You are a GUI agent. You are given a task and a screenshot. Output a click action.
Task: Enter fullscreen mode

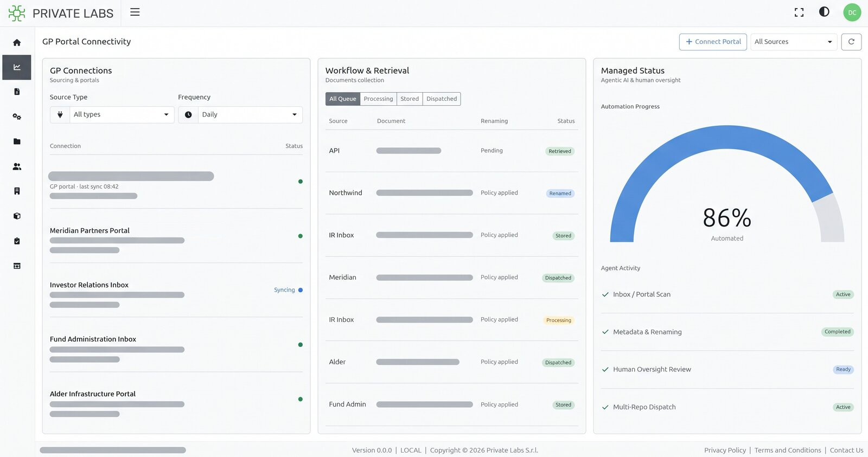pos(799,12)
